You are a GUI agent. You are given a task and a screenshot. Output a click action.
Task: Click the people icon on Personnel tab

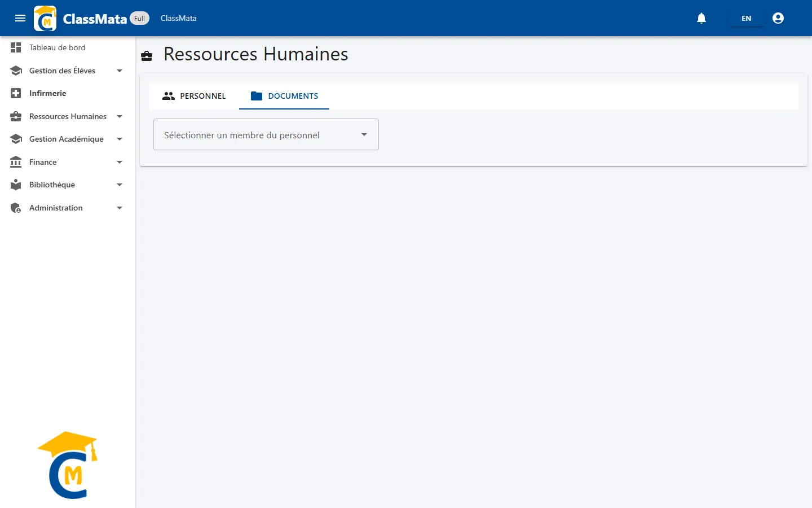pos(169,96)
